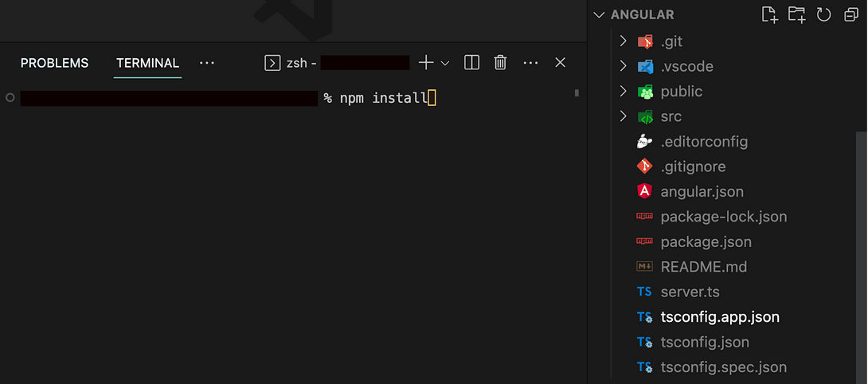Viewport: 868px width, 384px height.
Task: Refresh the explorer file tree
Action: (823, 14)
